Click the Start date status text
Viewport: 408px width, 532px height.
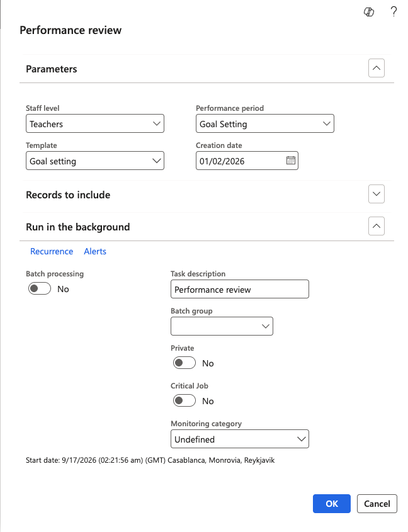[150, 460]
